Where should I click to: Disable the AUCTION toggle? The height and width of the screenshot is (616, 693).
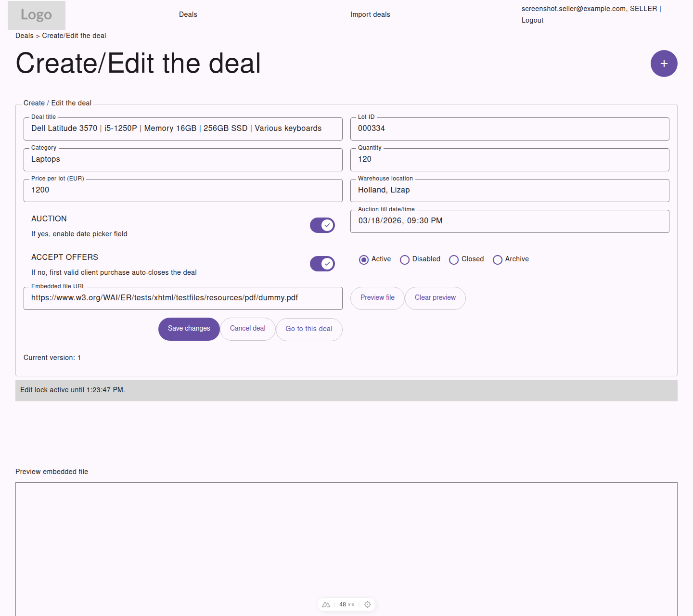322,225
